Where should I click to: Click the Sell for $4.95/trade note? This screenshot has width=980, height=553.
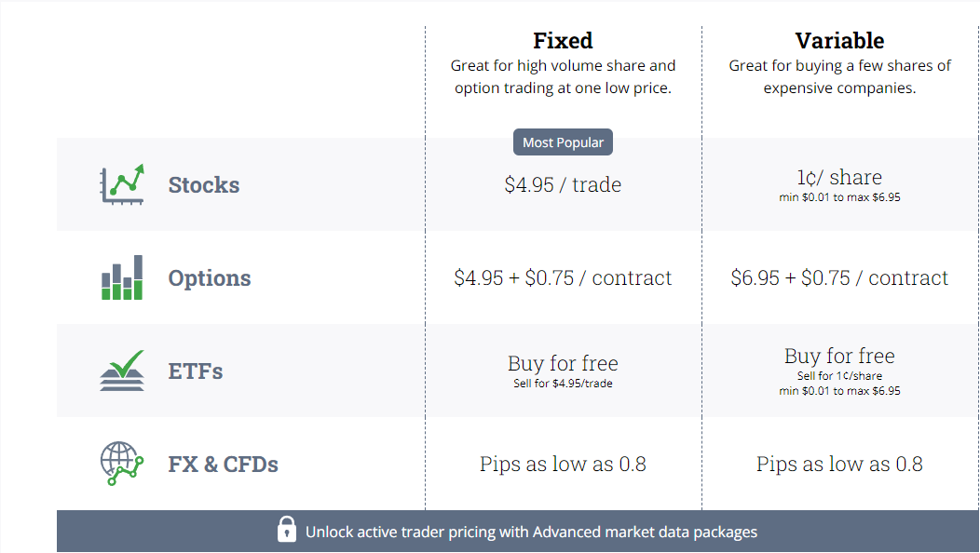click(x=563, y=384)
